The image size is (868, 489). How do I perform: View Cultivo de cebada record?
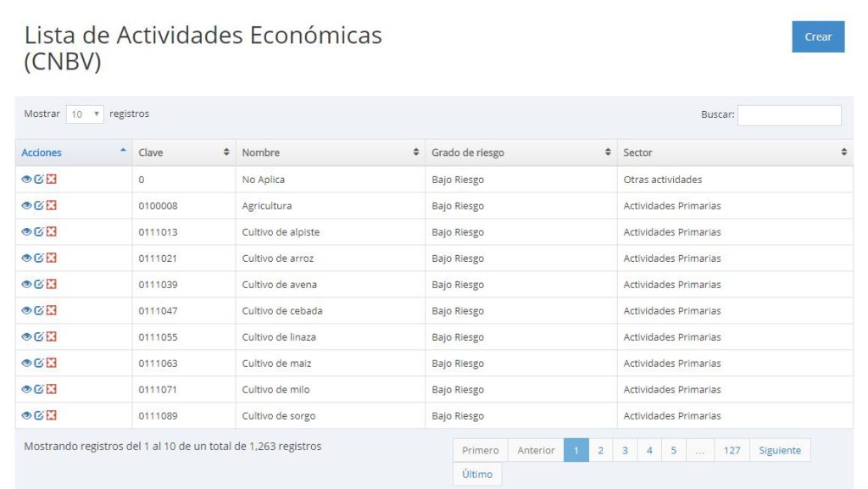point(26,310)
